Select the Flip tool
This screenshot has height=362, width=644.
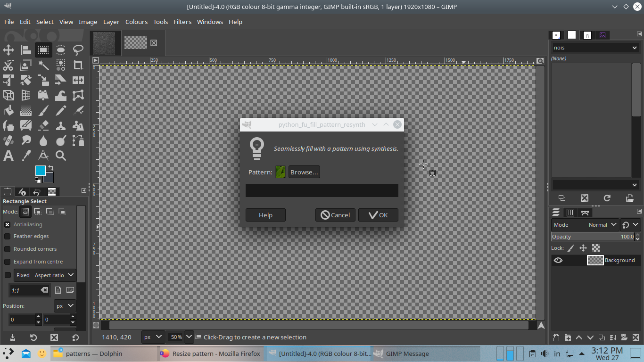[x=78, y=80]
